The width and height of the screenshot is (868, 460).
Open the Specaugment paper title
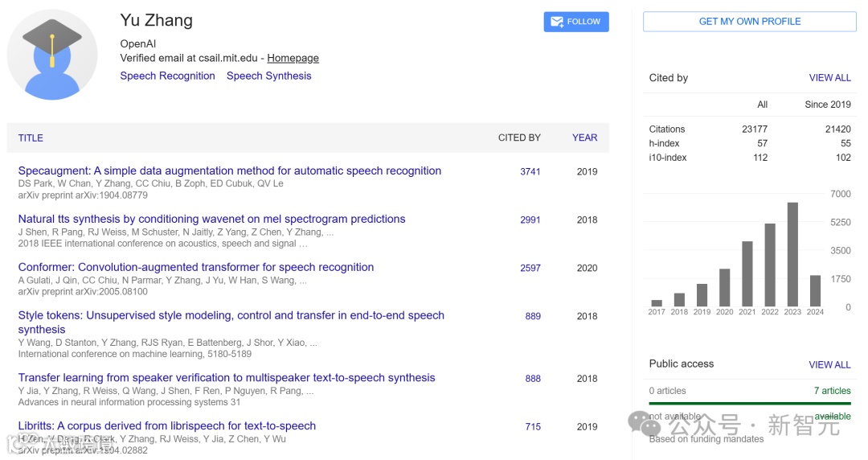pos(229,170)
